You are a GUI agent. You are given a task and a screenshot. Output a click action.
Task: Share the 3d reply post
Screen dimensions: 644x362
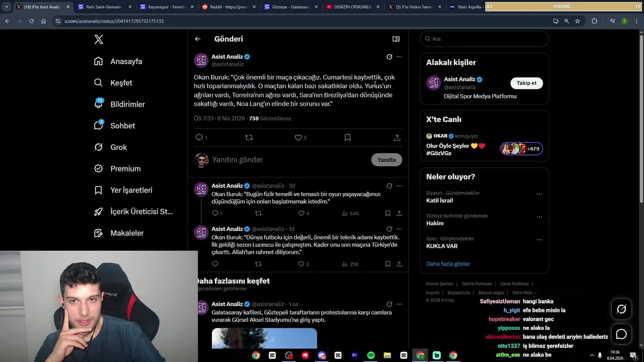(x=399, y=213)
